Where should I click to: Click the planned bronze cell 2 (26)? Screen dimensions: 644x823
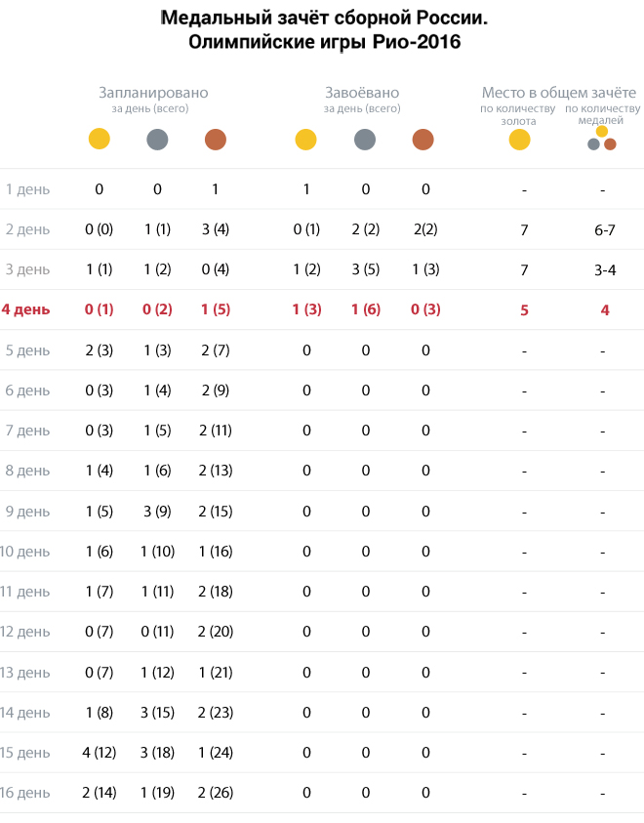(x=216, y=793)
